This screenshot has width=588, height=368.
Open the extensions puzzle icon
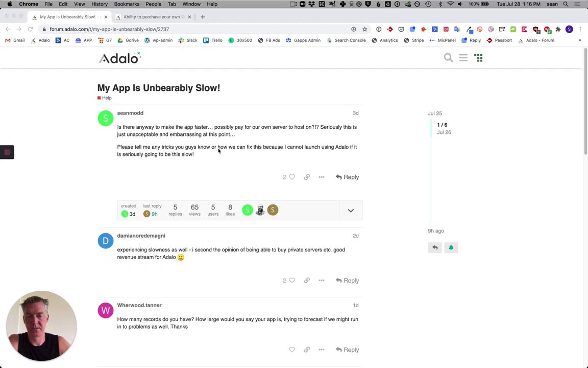[558, 29]
